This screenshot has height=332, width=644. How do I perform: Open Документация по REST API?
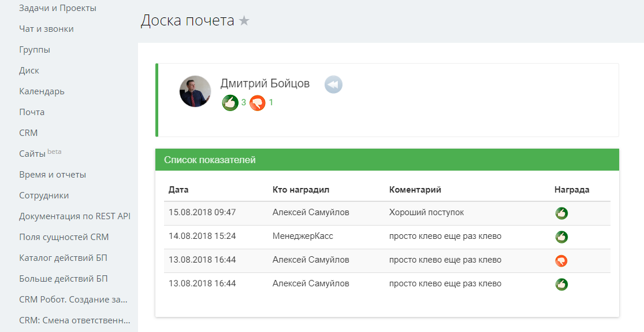point(75,216)
